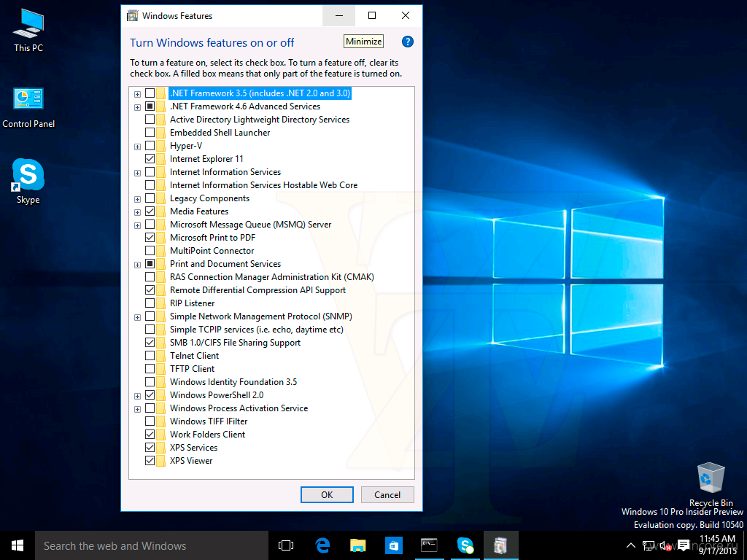The width and height of the screenshot is (747, 560).
Task: Toggle the Work Folders Client checkbox
Action: (x=150, y=435)
